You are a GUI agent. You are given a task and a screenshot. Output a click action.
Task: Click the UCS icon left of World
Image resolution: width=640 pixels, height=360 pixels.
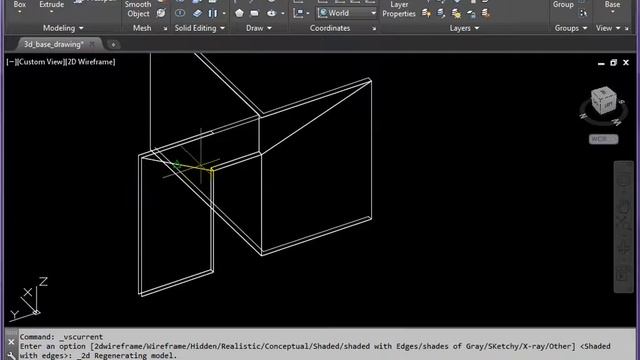click(x=298, y=13)
